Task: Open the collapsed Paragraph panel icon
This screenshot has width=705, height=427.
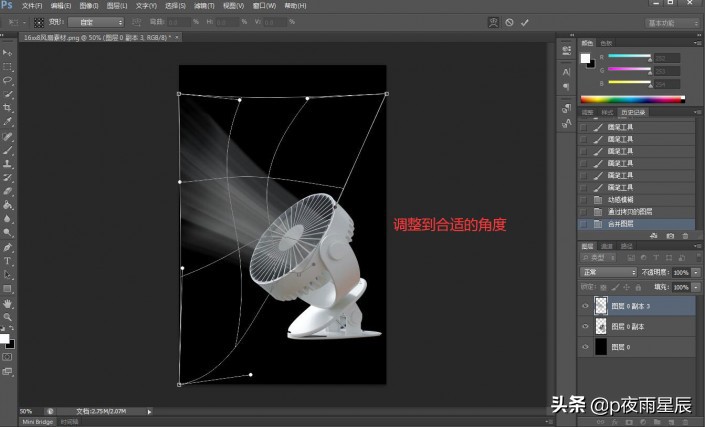Action: [567, 86]
